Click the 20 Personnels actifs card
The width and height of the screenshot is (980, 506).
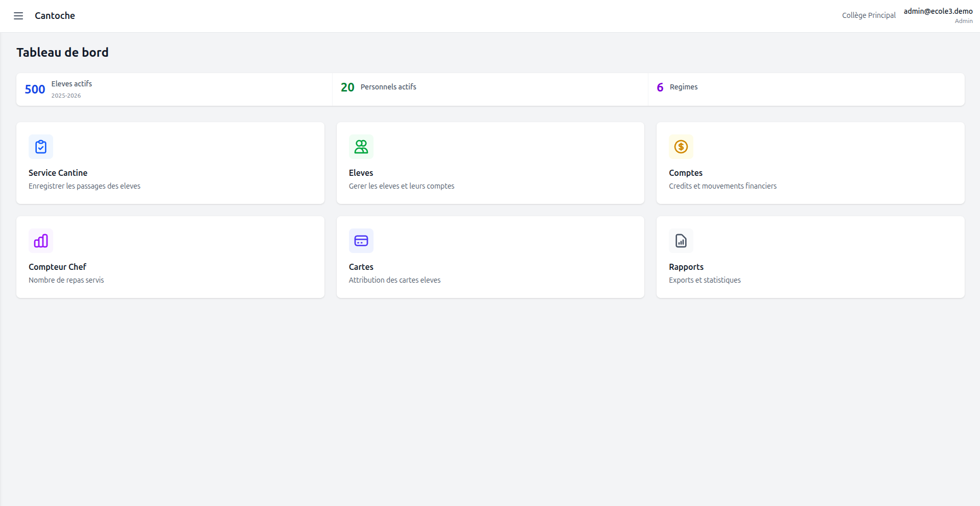coord(489,89)
